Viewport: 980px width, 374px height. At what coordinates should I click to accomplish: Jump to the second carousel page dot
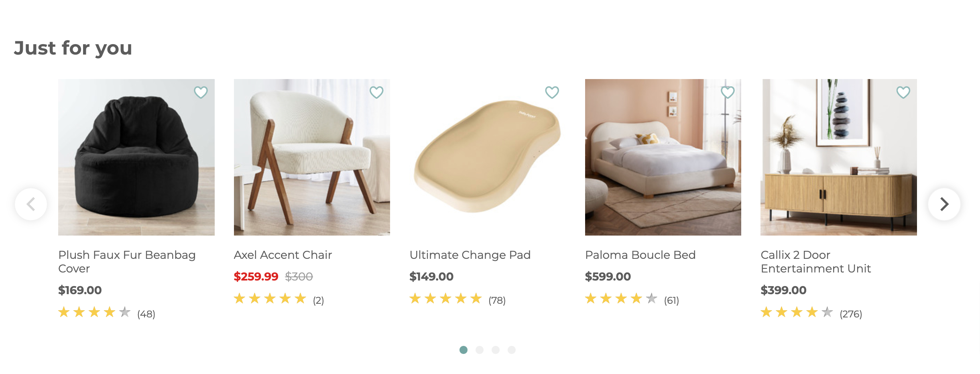pyautogui.click(x=480, y=350)
